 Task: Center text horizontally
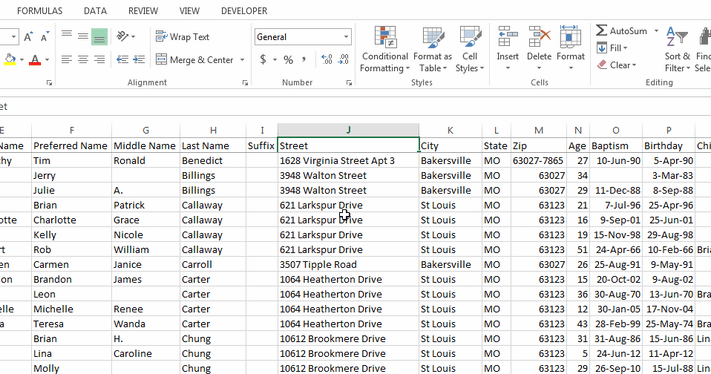tap(83, 60)
